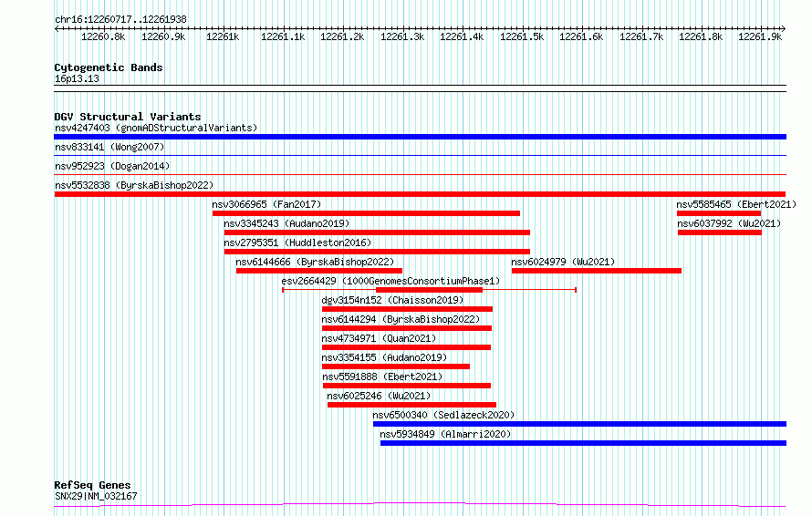
Task: Select nsv6500340 Sedlazeck2020 label
Action: point(443,415)
